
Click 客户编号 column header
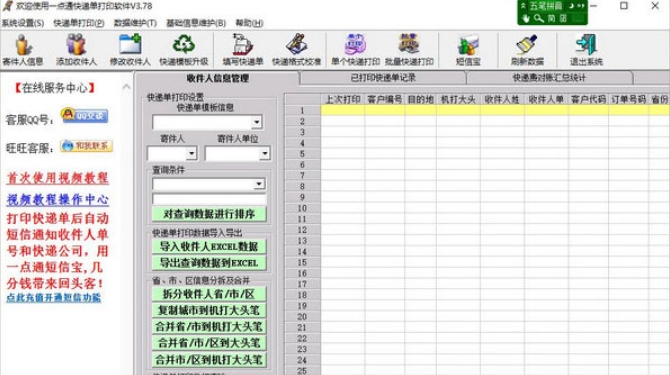pyautogui.click(x=385, y=100)
